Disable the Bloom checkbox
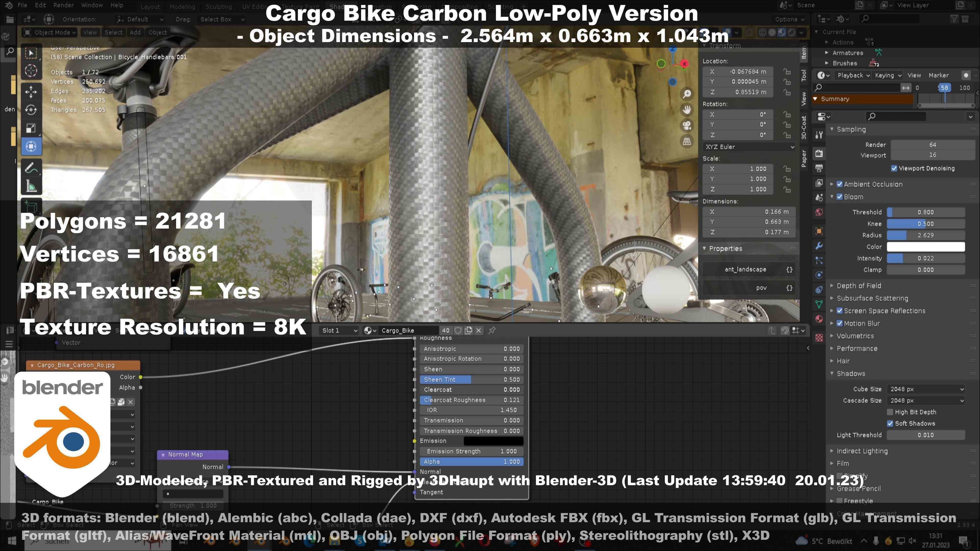980x551 pixels. [840, 197]
